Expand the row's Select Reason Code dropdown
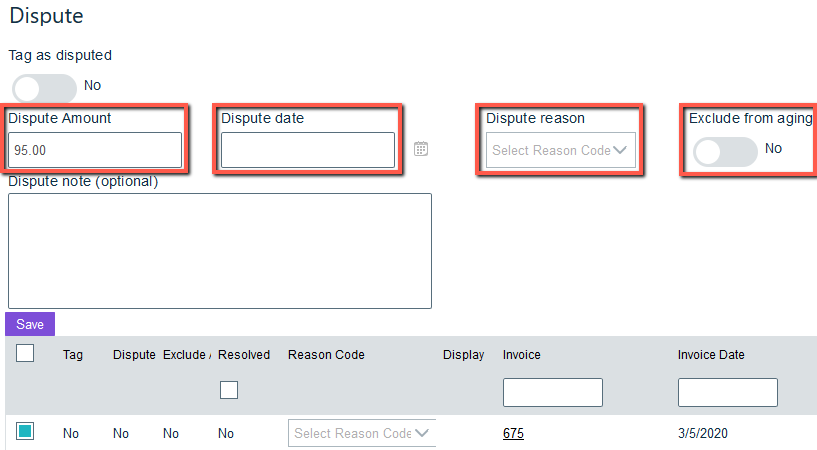Viewport: 817px width, 450px height. 362,433
